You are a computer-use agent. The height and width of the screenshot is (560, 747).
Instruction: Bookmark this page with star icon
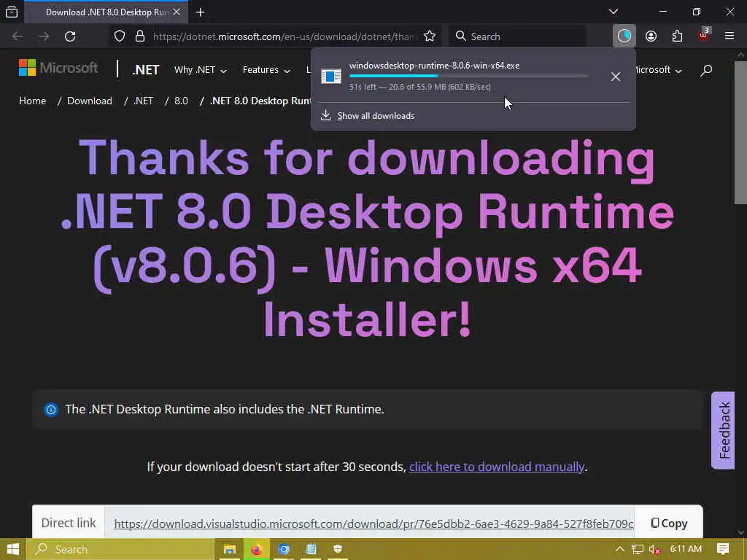point(429,36)
